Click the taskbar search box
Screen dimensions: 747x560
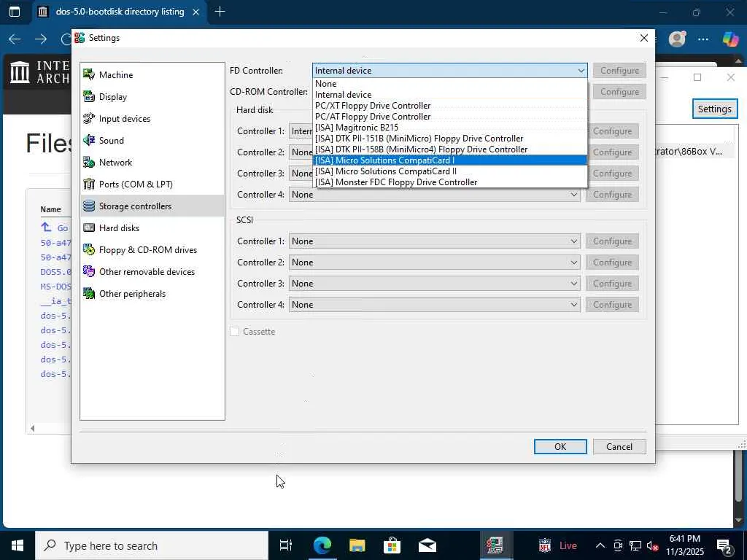[x=152, y=545]
